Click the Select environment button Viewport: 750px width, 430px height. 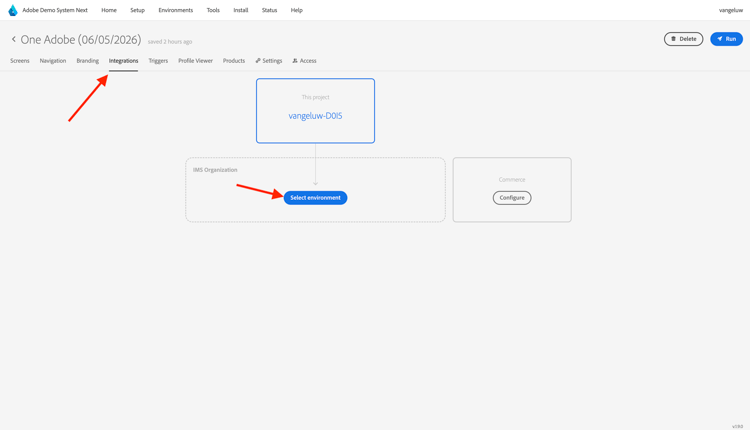click(315, 198)
